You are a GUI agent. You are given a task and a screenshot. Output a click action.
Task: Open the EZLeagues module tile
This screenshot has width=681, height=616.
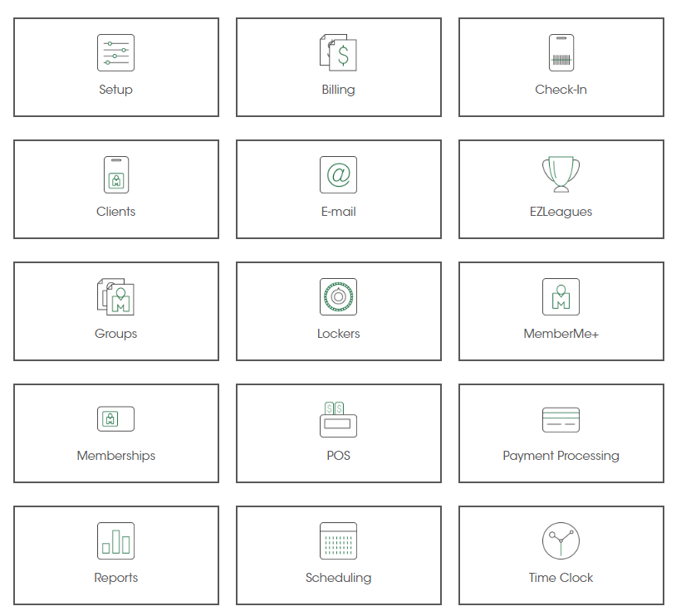point(561,189)
